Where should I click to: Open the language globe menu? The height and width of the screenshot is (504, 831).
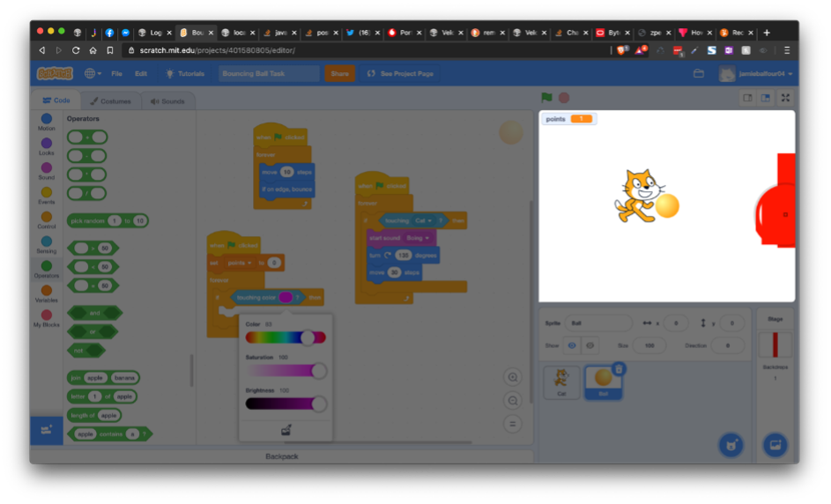(93, 74)
